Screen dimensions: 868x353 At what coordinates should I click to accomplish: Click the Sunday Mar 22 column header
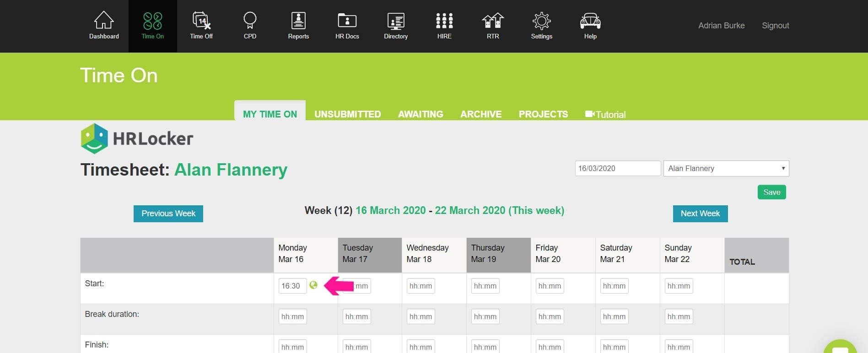click(x=692, y=255)
